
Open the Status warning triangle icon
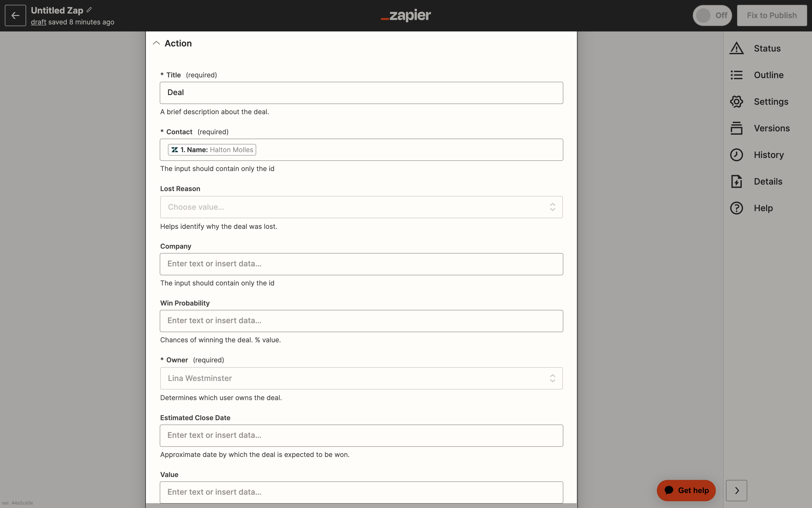tap(737, 48)
